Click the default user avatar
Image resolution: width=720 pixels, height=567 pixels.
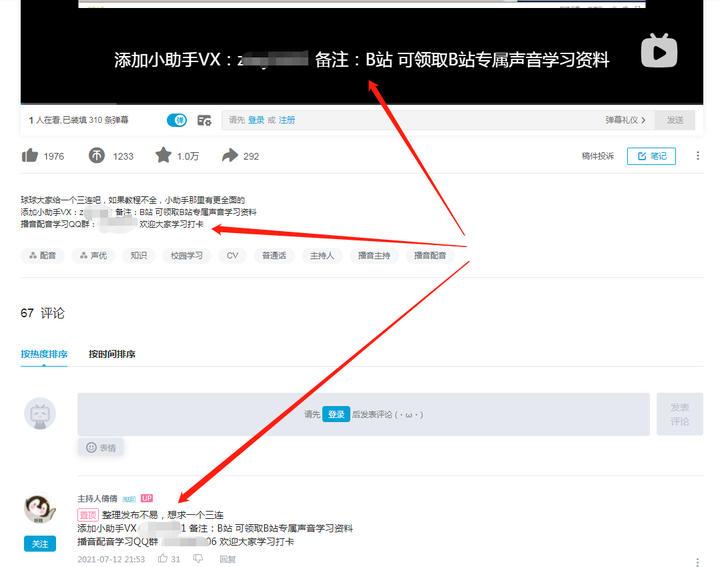(40, 413)
